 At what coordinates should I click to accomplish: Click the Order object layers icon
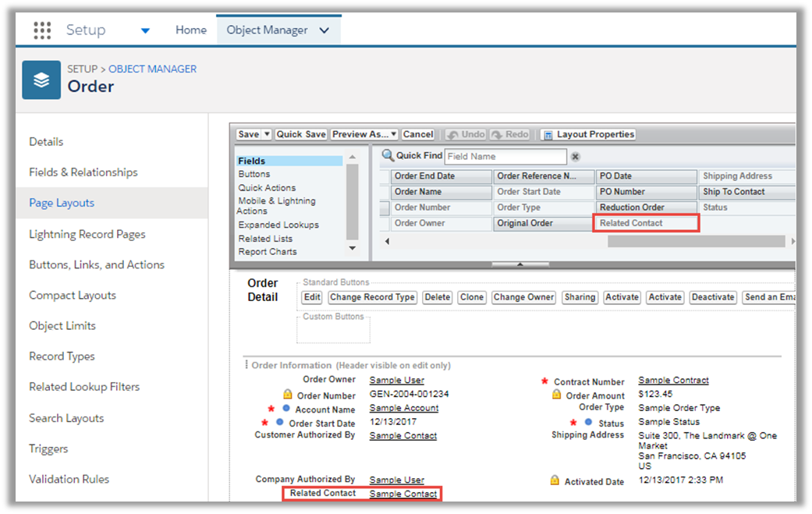(x=41, y=80)
